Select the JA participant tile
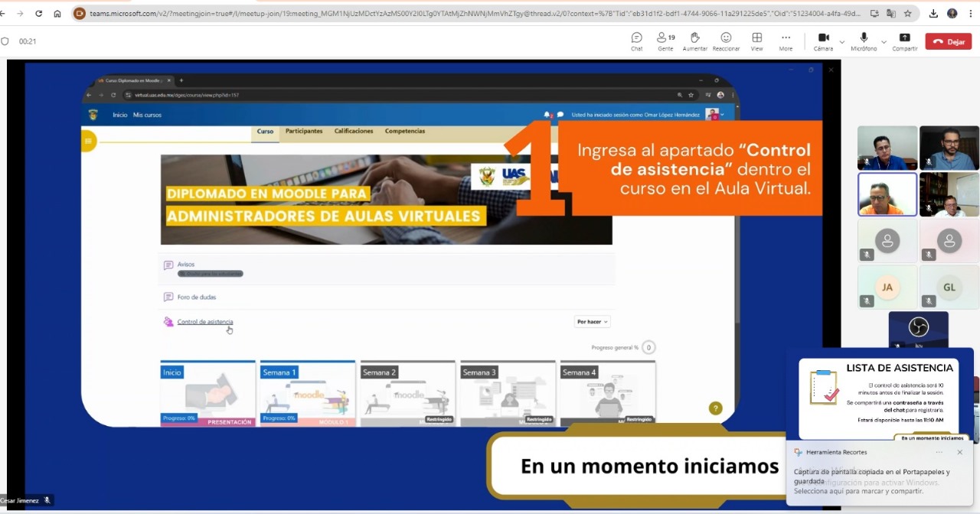980x514 pixels. (887, 287)
